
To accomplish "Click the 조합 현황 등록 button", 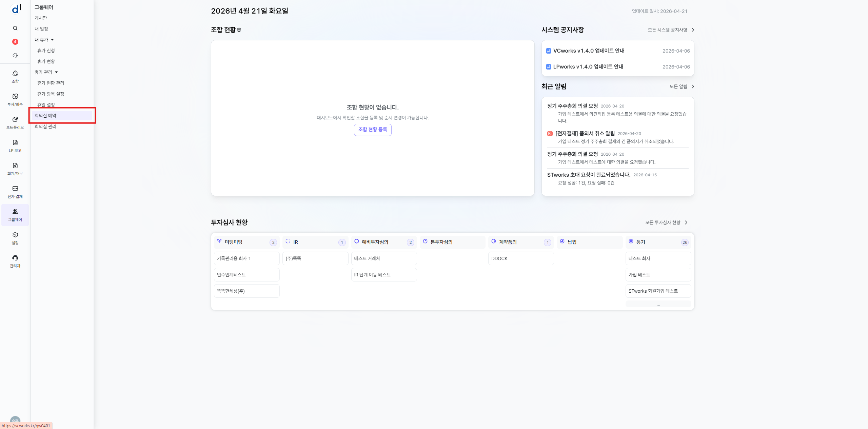I will click(x=372, y=130).
